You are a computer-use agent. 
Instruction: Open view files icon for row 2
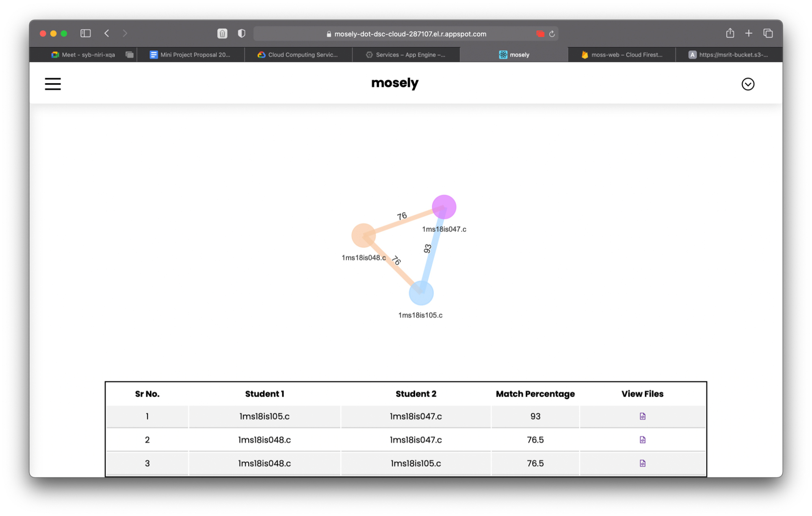pyautogui.click(x=642, y=440)
